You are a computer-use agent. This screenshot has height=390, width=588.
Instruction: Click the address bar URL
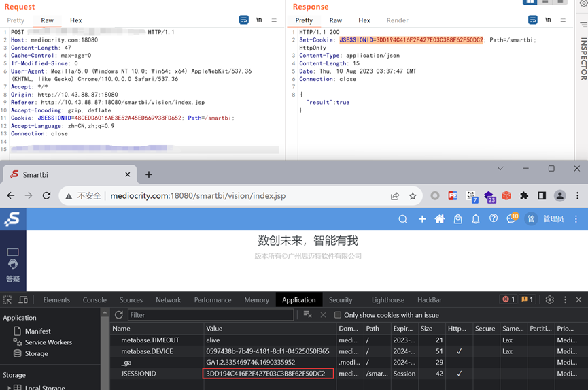198,195
